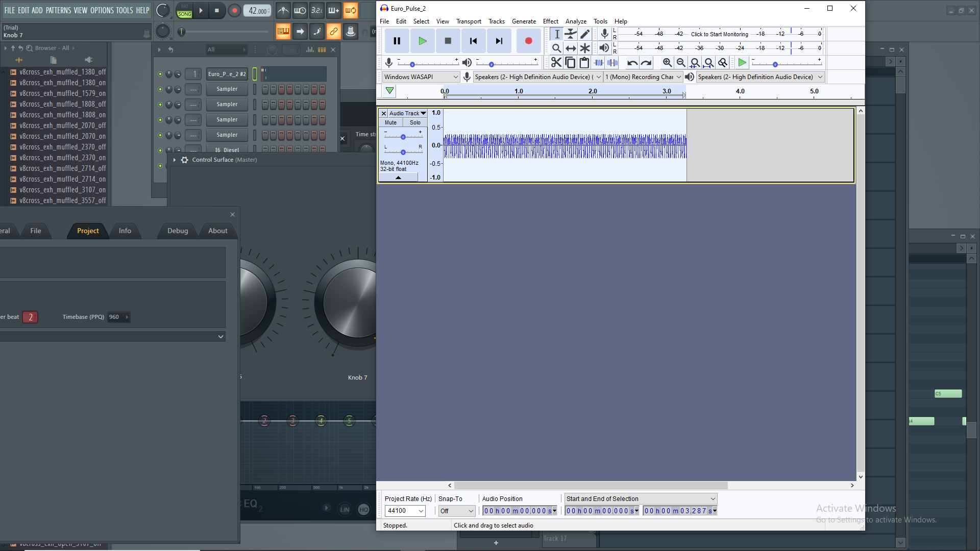This screenshot has height=551, width=980.
Task: Click the Silence Audio toolbar icon
Action: tap(612, 62)
